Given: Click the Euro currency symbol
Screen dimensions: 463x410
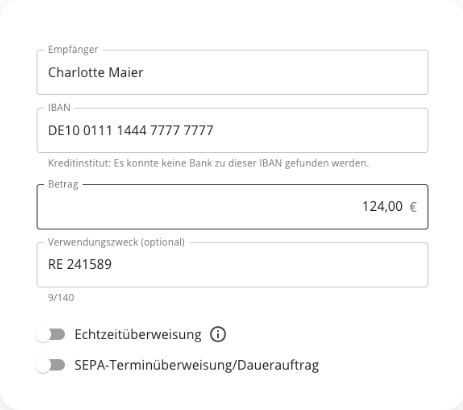Looking at the screenshot, I should click(413, 207).
